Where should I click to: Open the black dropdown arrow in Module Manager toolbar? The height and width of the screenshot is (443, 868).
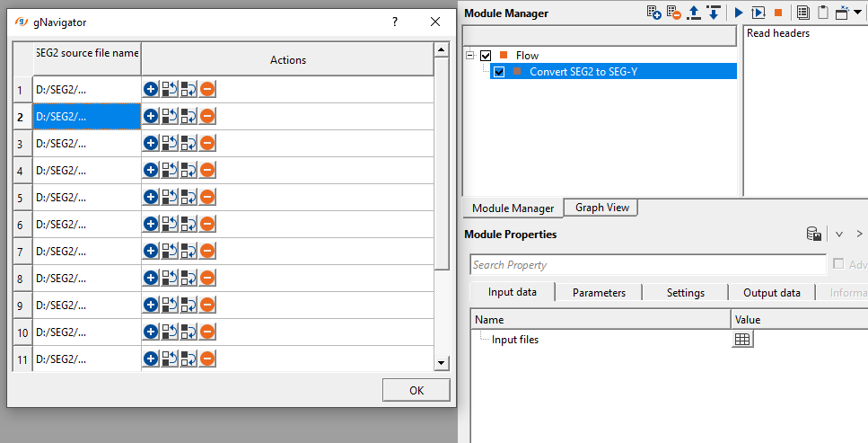point(857,13)
